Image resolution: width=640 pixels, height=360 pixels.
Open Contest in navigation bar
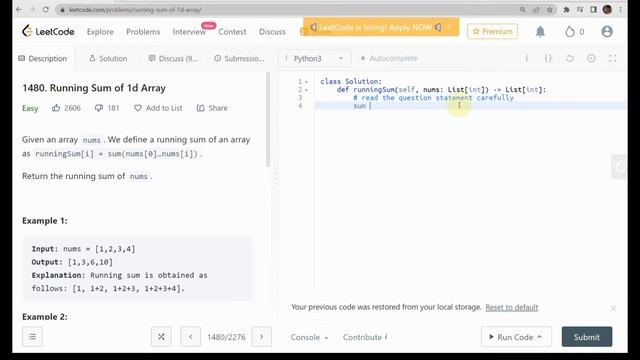232,31
